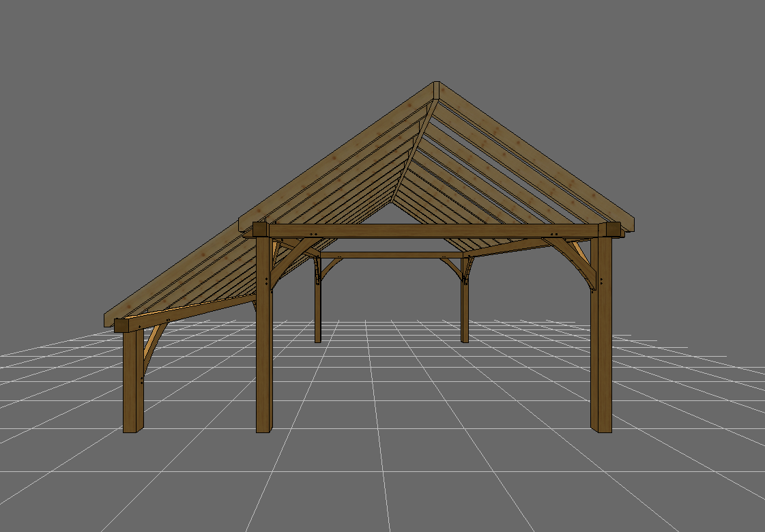765x532 pixels.
Task: Click the front tie beam's midpoint
Action: [x=433, y=231]
